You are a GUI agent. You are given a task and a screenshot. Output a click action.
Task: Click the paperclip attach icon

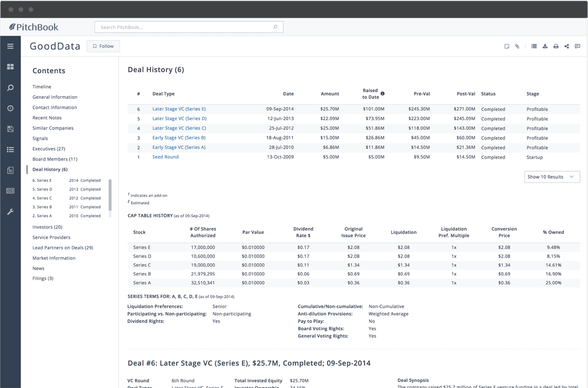[x=517, y=46]
